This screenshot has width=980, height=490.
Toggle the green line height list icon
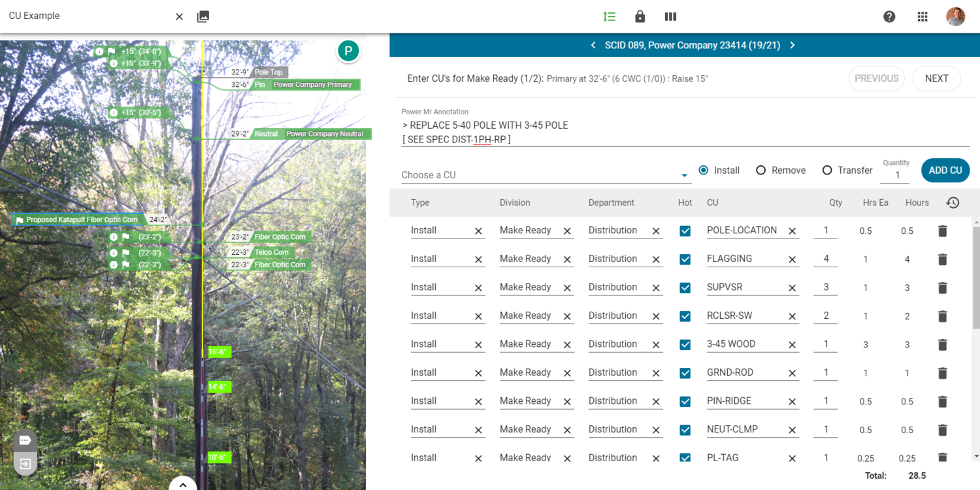[610, 16]
